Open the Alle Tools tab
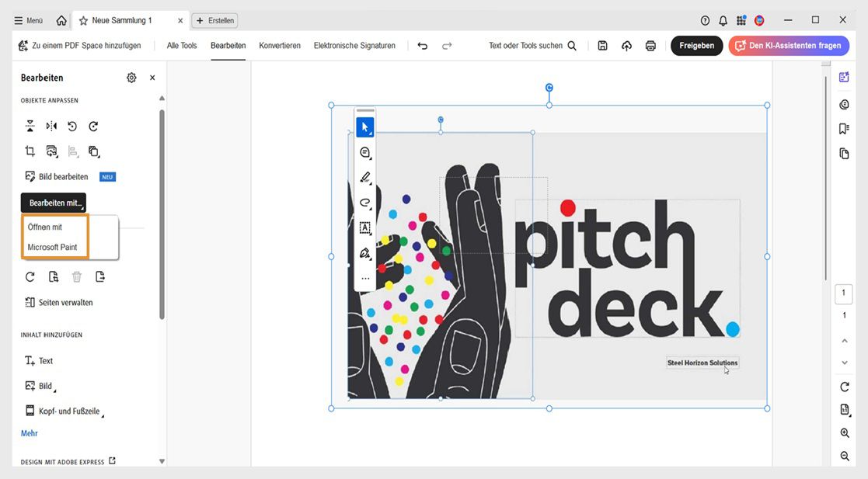Viewport: 868px width, 479px height. (182, 46)
